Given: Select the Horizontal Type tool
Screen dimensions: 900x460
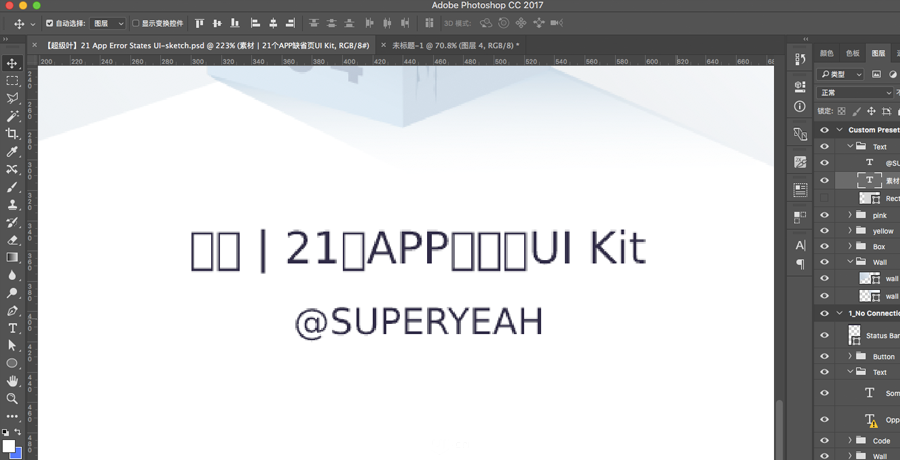Looking at the screenshot, I should [x=11, y=328].
